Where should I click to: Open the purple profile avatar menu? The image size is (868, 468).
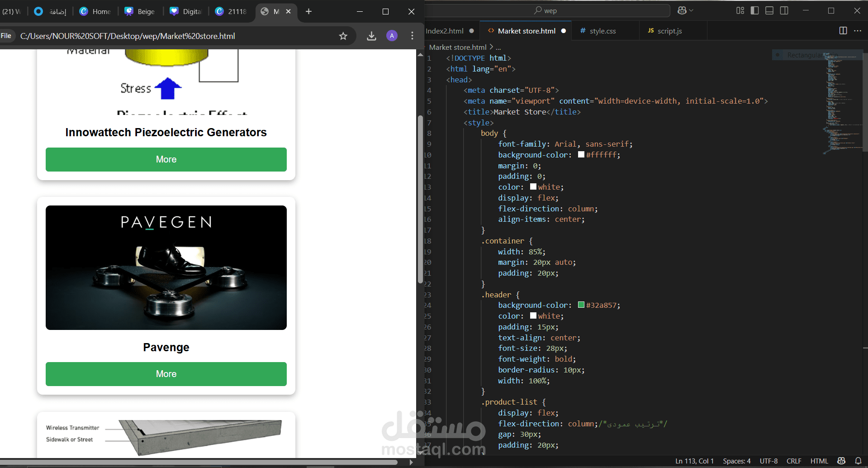pyautogui.click(x=392, y=36)
